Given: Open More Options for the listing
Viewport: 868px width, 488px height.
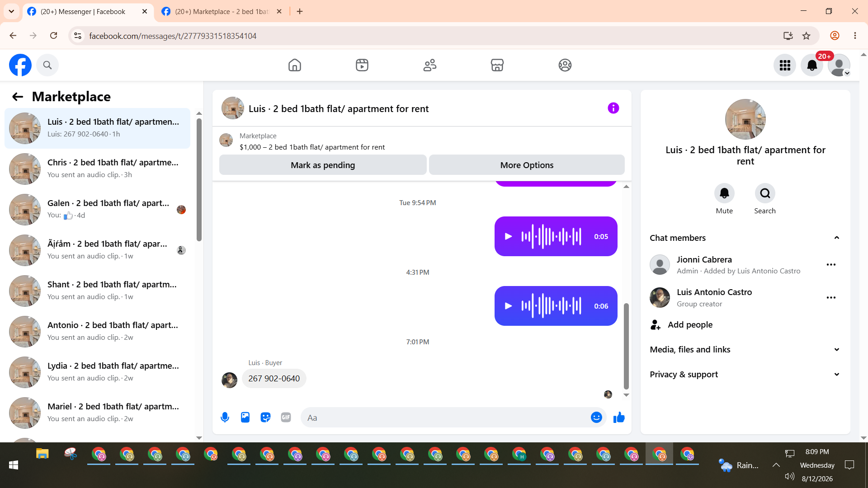Looking at the screenshot, I should tap(527, 165).
